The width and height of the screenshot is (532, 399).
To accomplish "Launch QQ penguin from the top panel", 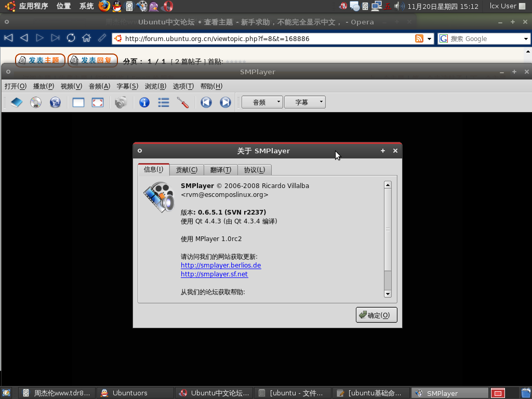I will (x=117, y=6).
